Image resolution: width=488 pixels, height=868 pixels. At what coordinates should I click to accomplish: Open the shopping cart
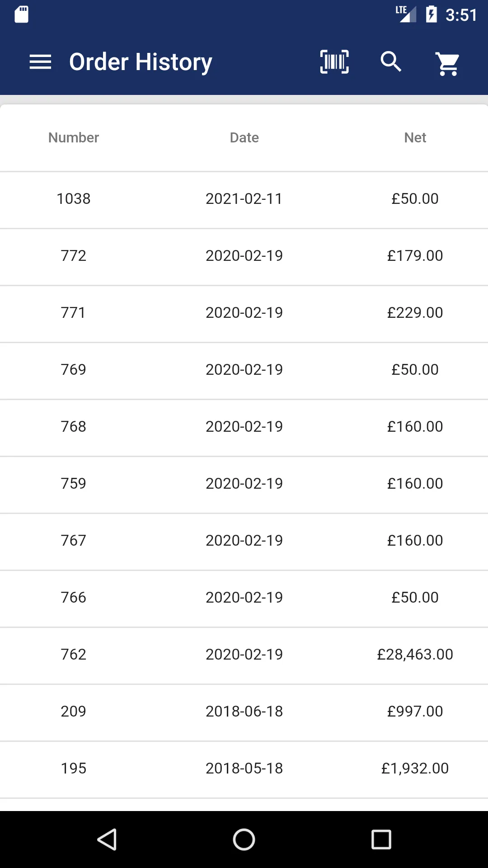(x=448, y=63)
